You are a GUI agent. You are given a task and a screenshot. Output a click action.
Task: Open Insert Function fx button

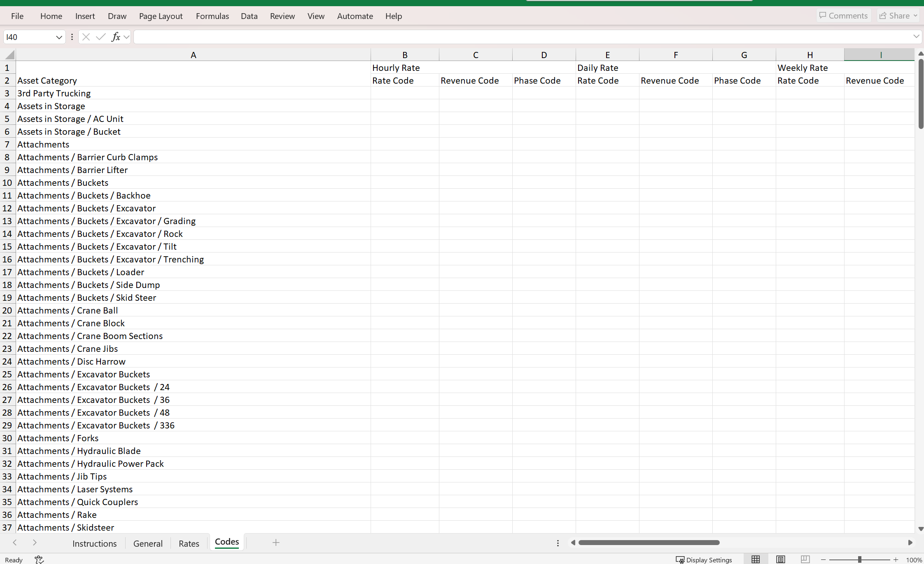tap(116, 37)
